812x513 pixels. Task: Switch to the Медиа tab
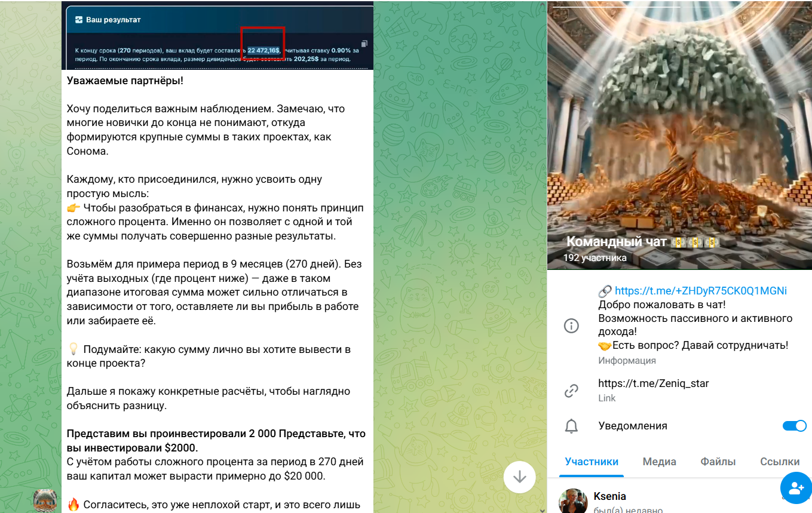[x=660, y=462]
